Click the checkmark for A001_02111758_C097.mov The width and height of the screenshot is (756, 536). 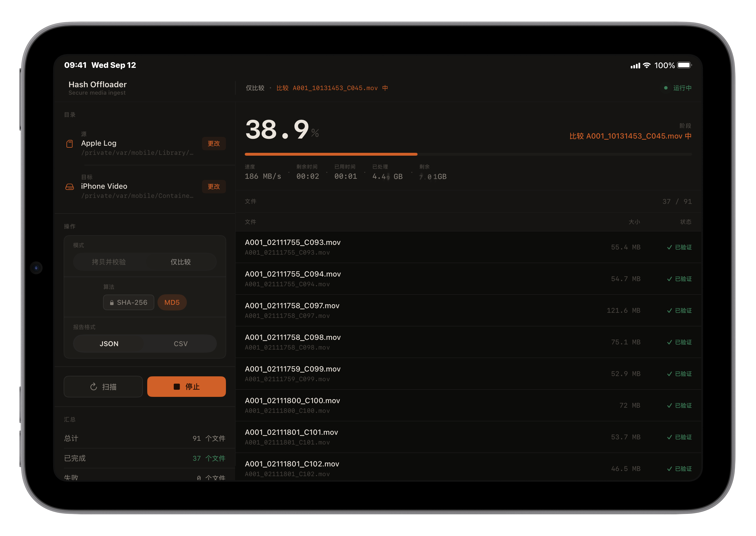(x=669, y=310)
